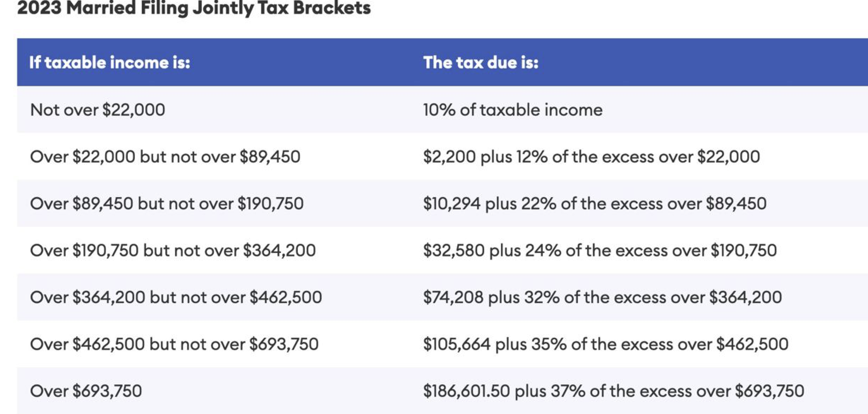Click the 'If taxable income is:' column header
Viewport: 868px width, 414px height.
tap(109, 63)
